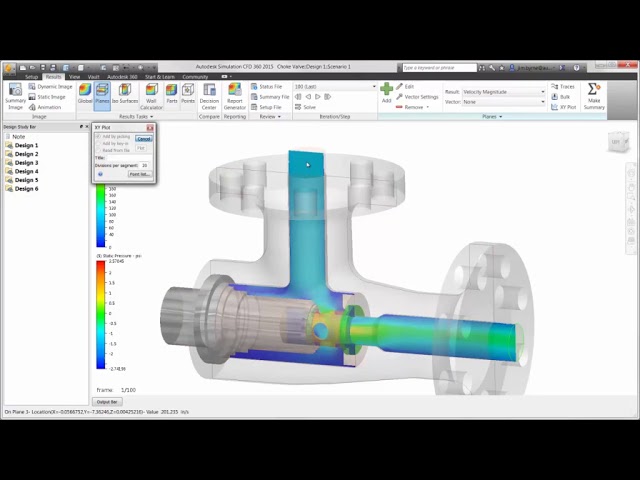This screenshot has height=480, width=640.
Task: Click the Title input field
Action: (x=129, y=158)
